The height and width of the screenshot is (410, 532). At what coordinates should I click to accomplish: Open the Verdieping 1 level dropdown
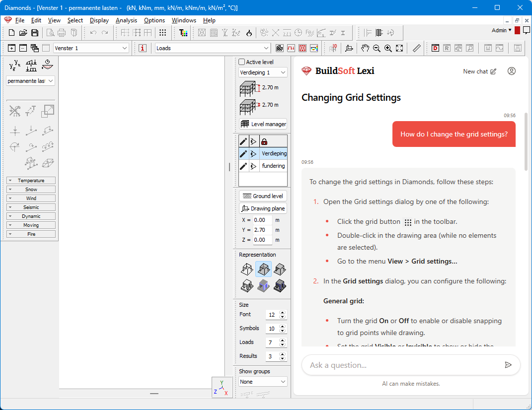coord(263,72)
